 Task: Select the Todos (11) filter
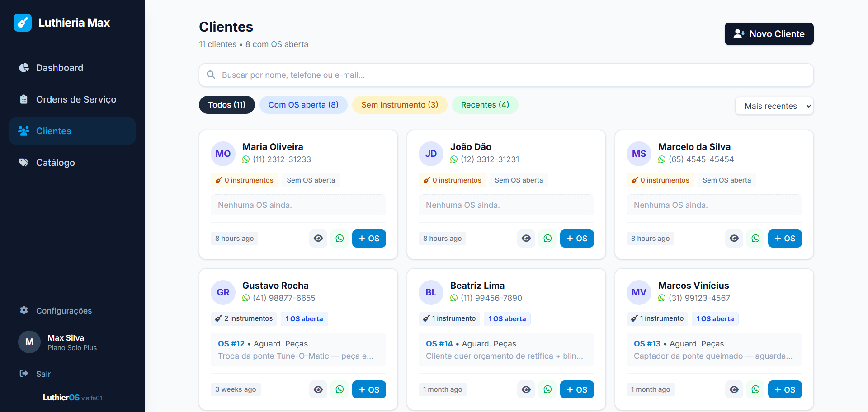pyautogui.click(x=227, y=105)
